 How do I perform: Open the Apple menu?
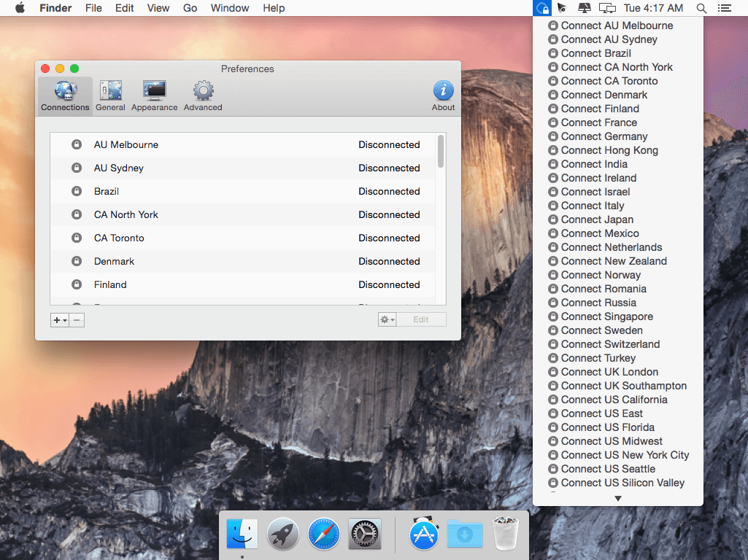[x=20, y=8]
